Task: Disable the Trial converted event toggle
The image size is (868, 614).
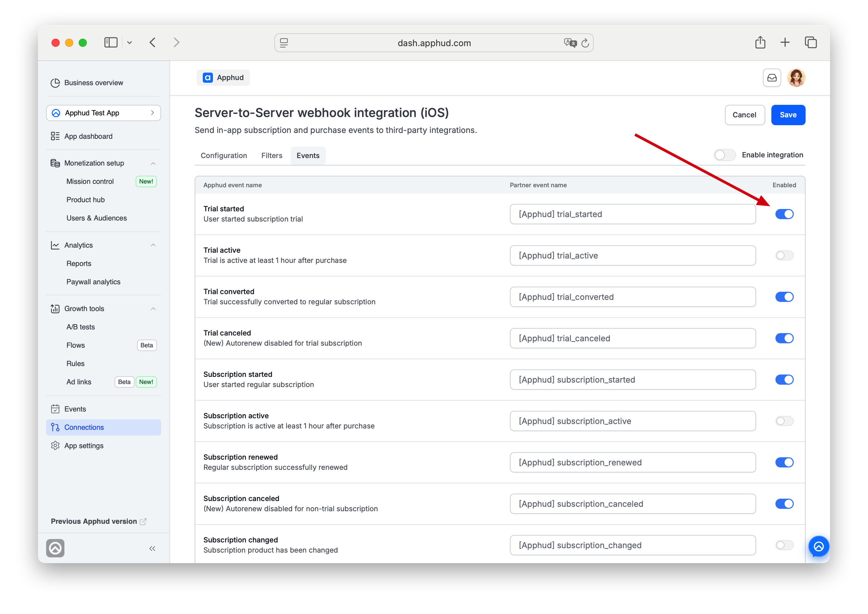Action: pos(784,297)
